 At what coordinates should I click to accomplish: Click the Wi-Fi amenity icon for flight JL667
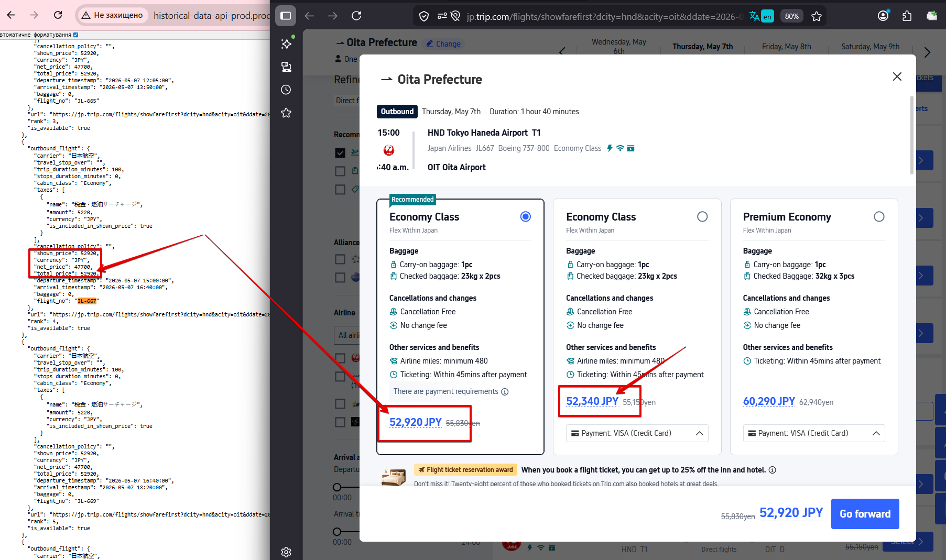point(620,148)
